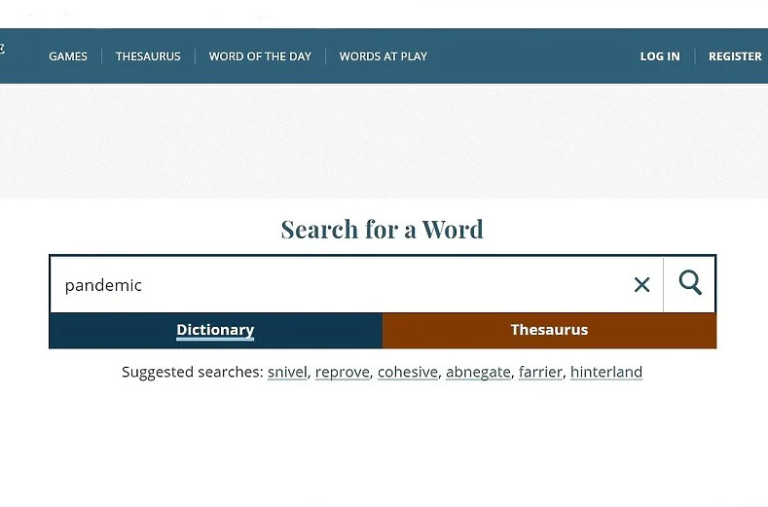The width and height of the screenshot is (768, 507).
Task: Click the Log In link
Action: (x=659, y=56)
